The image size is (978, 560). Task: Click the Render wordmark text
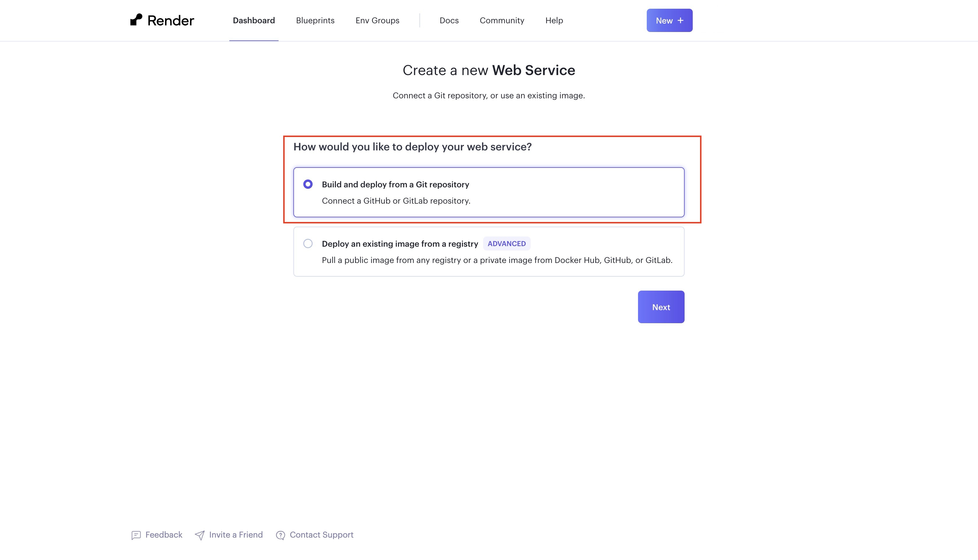[171, 21]
